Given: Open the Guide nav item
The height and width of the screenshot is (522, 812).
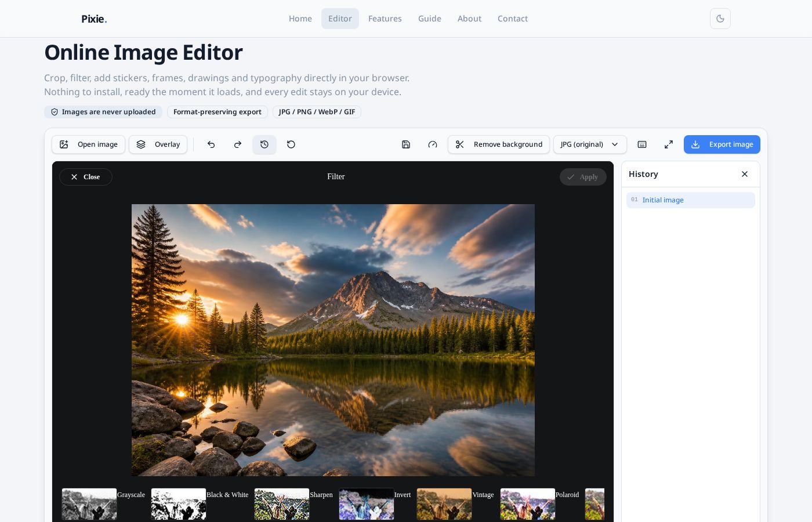Looking at the screenshot, I should pos(430,19).
